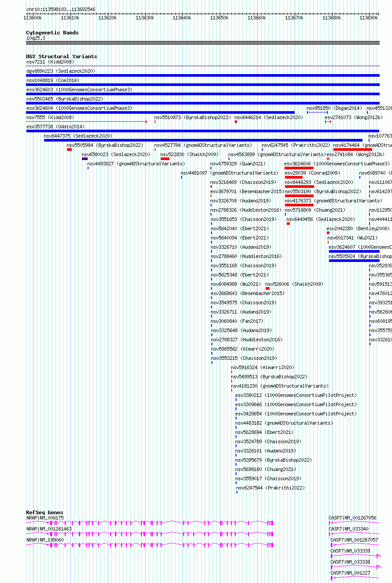Viewport: 392px width, 583px height.
Task: Click esv3380212 PilotProject variant label
Action: 296,395
